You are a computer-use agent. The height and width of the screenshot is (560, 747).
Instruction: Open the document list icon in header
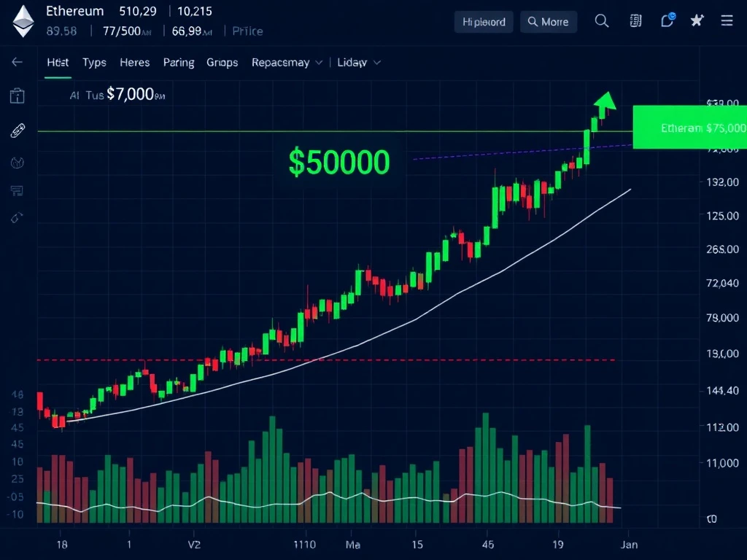[635, 21]
